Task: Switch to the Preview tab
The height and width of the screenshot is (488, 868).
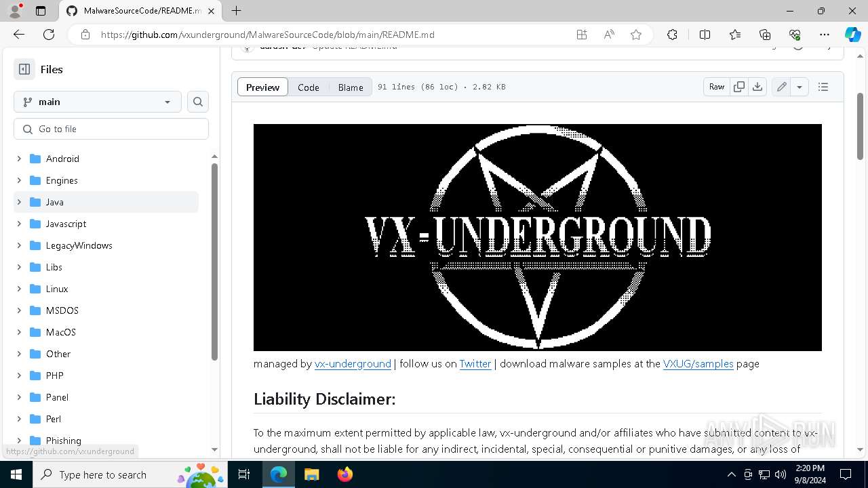Action: pos(263,87)
